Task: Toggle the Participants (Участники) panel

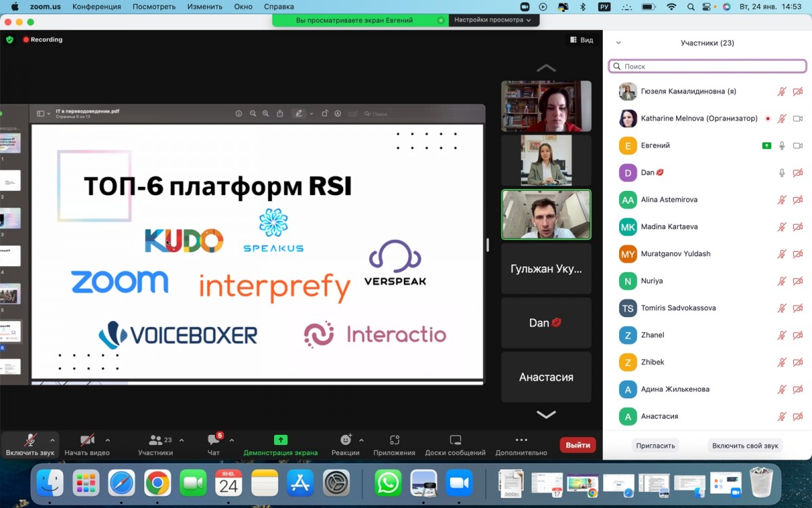Action: (x=156, y=440)
